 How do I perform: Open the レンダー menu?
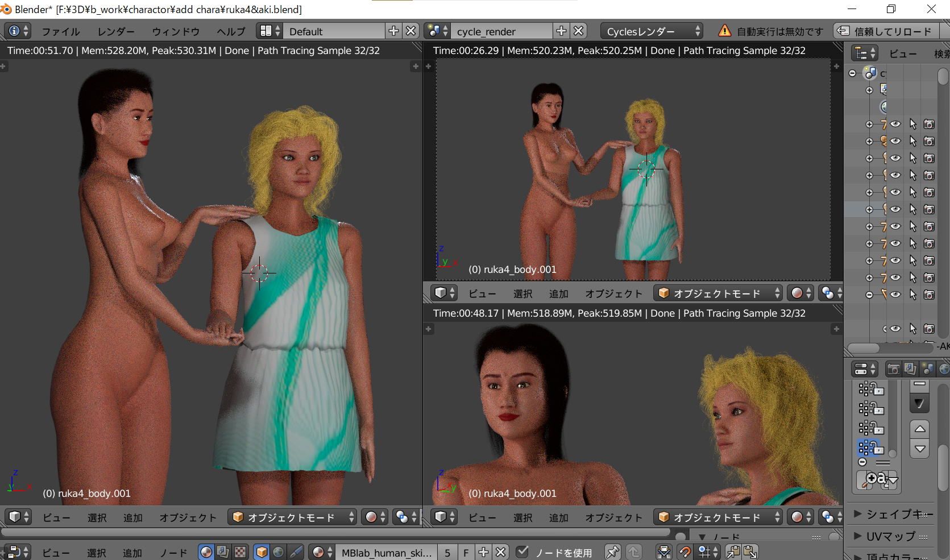116,31
